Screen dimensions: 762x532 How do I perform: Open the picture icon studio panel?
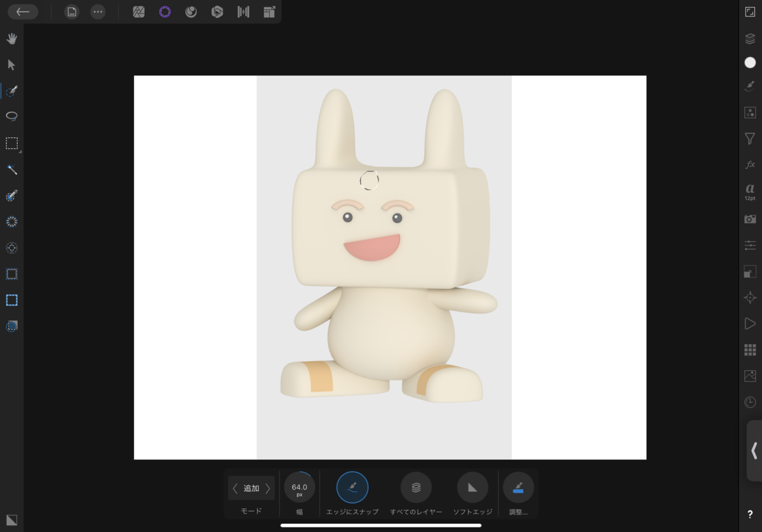(750, 376)
